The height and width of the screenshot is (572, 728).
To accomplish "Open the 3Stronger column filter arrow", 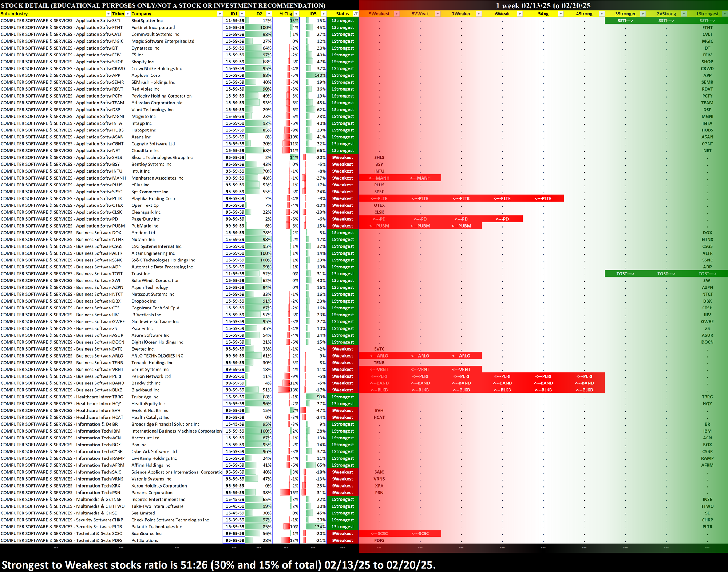I will coord(643,14).
